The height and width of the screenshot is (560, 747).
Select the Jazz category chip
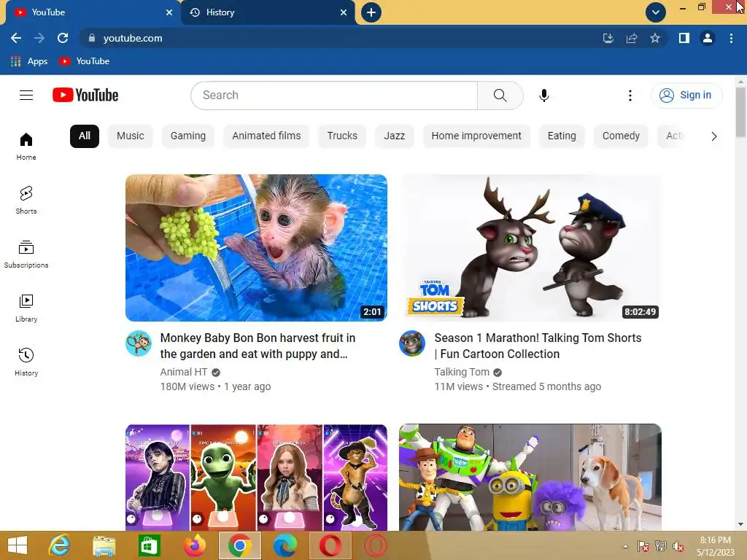(395, 136)
